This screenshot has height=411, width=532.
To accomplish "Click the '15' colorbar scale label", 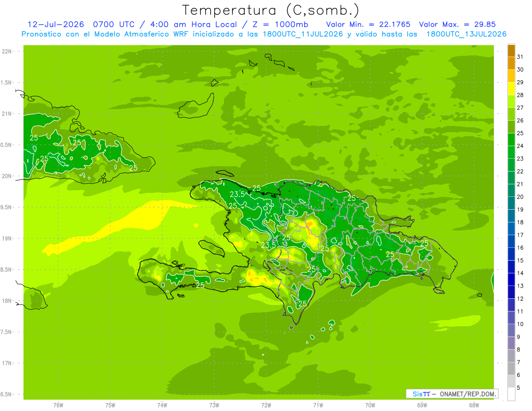I will (x=520, y=260).
